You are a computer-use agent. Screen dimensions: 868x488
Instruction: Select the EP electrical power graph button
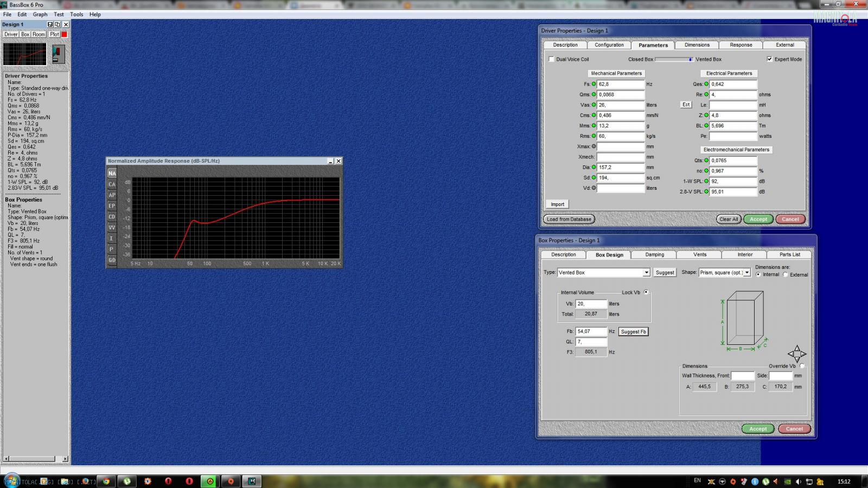click(x=112, y=206)
